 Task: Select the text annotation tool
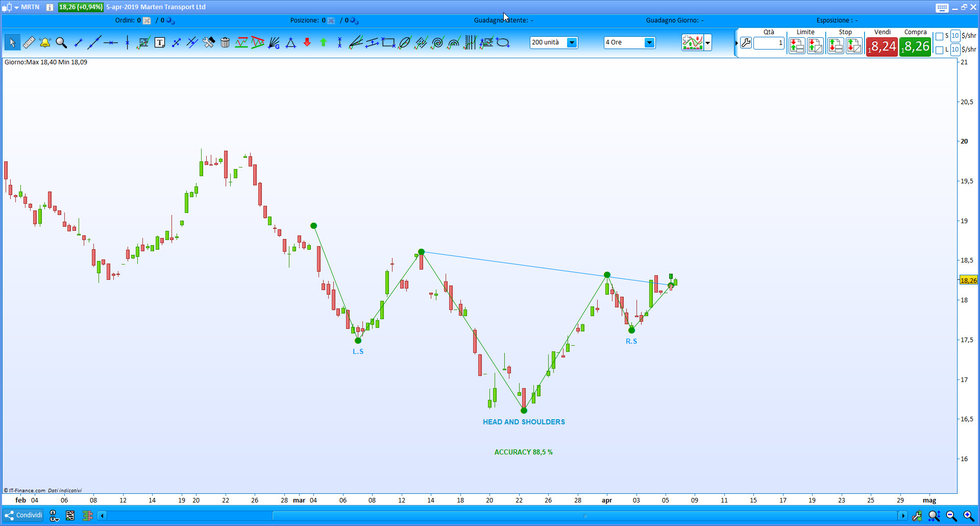[x=160, y=42]
